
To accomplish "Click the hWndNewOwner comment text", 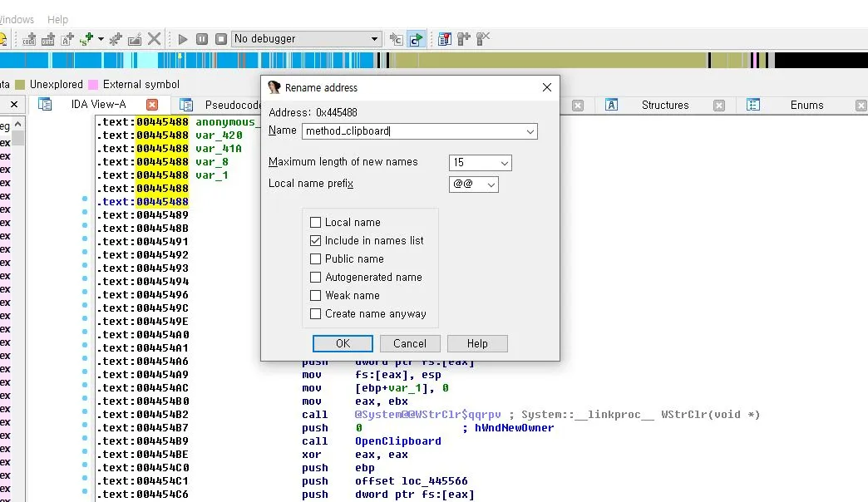I will (515, 428).
